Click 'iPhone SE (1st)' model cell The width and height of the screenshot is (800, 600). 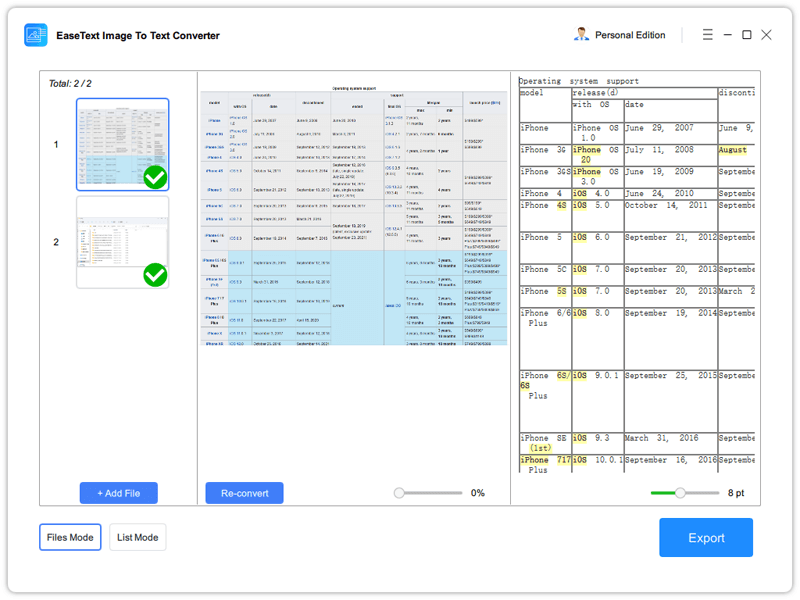(543, 443)
